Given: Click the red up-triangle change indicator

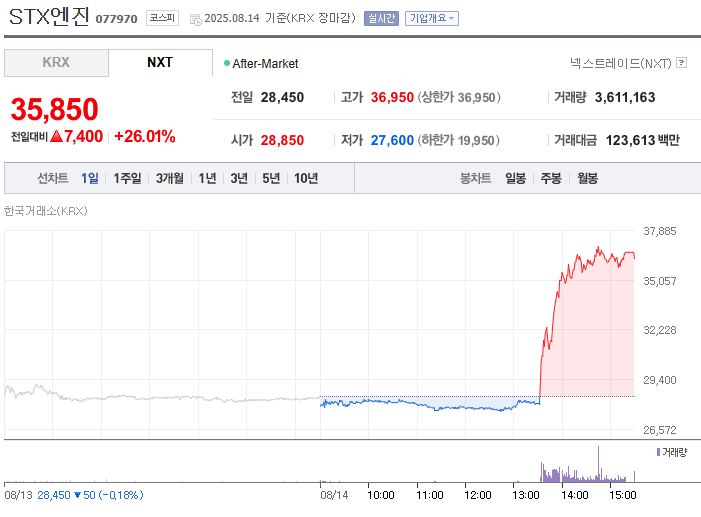Looking at the screenshot, I should click(x=56, y=136).
